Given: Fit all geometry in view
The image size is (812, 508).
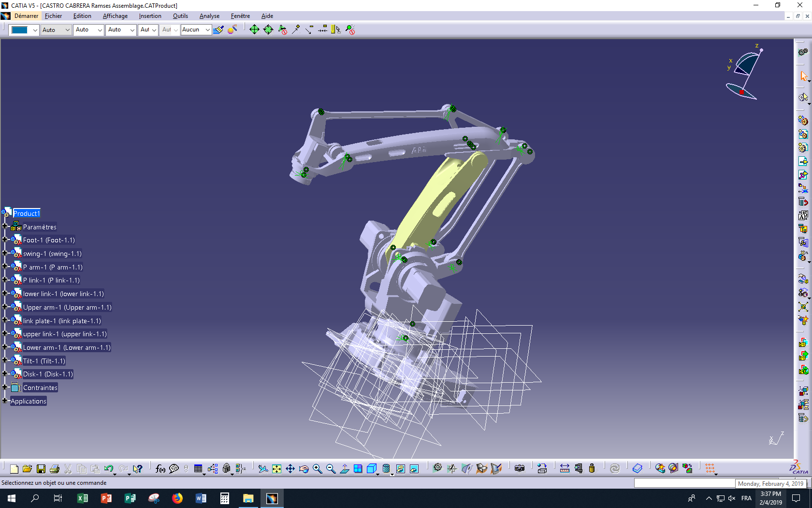Looking at the screenshot, I should 276,468.
